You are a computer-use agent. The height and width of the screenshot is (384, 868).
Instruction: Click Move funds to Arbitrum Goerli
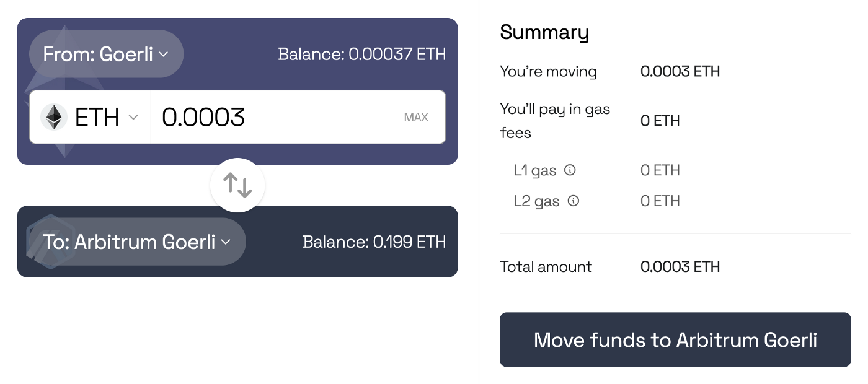pos(675,339)
